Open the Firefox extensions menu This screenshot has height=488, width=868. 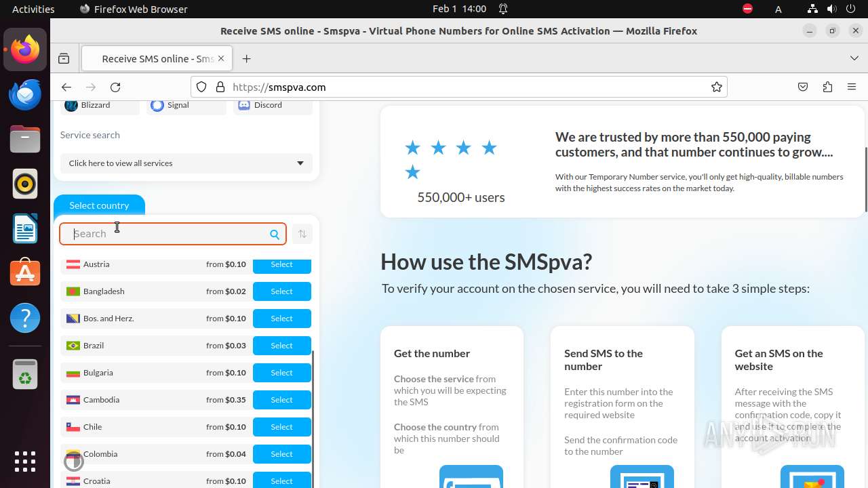coord(827,87)
